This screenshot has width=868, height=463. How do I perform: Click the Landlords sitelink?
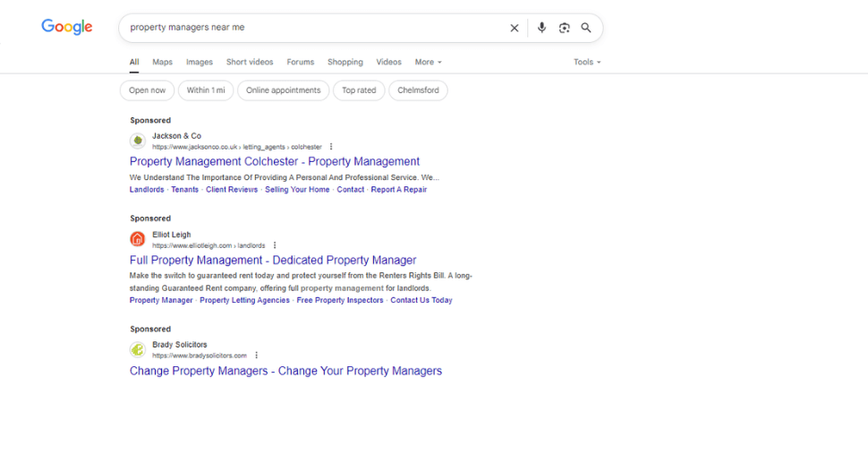click(x=147, y=190)
